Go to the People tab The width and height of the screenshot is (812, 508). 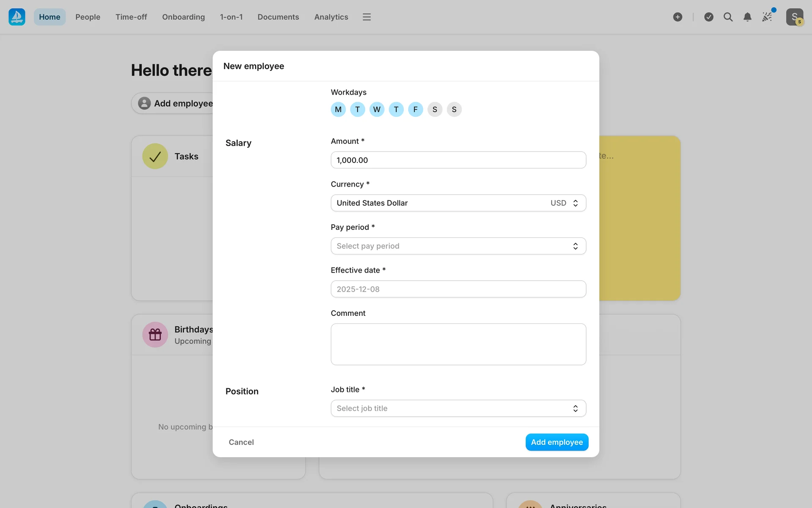[88, 17]
